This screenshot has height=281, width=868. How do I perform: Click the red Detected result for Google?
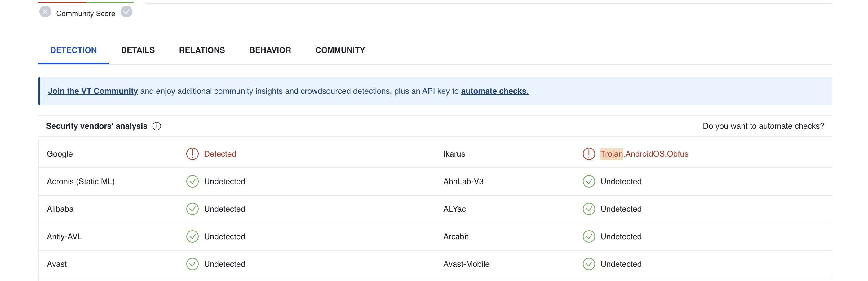pos(220,154)
